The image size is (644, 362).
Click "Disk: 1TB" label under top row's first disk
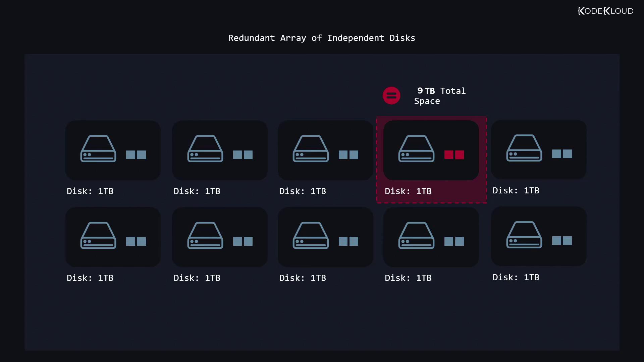(90, 191)
